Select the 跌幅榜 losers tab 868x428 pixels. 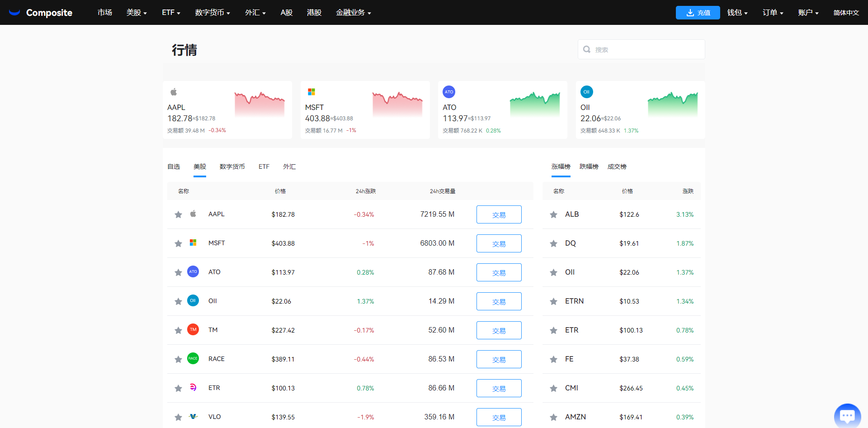tap(589, 167)
